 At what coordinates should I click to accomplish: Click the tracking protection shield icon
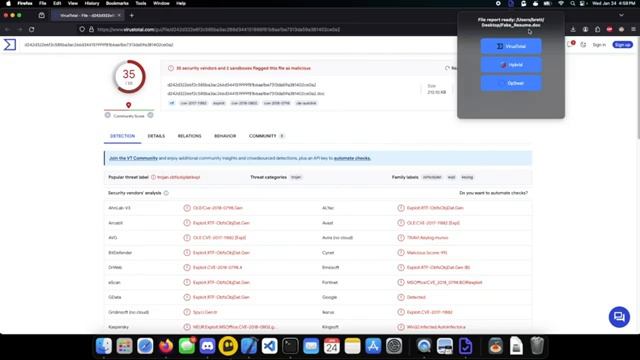click(82, 29)
